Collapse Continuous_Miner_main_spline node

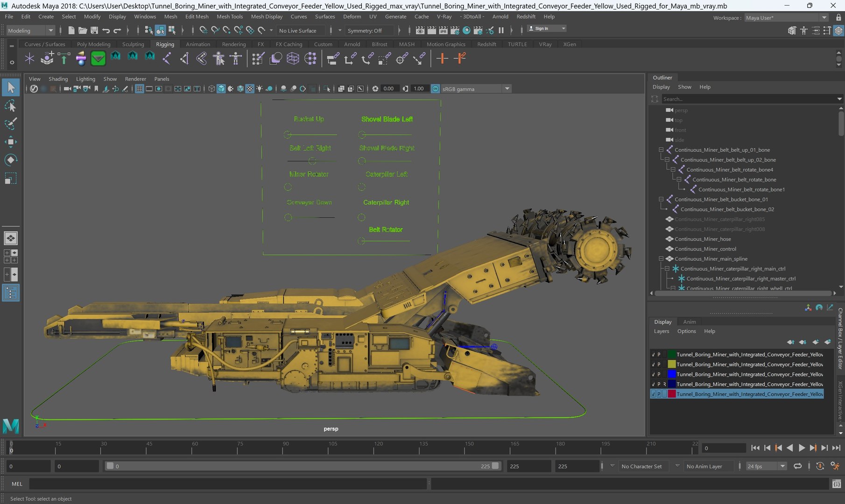coord(661,259)
